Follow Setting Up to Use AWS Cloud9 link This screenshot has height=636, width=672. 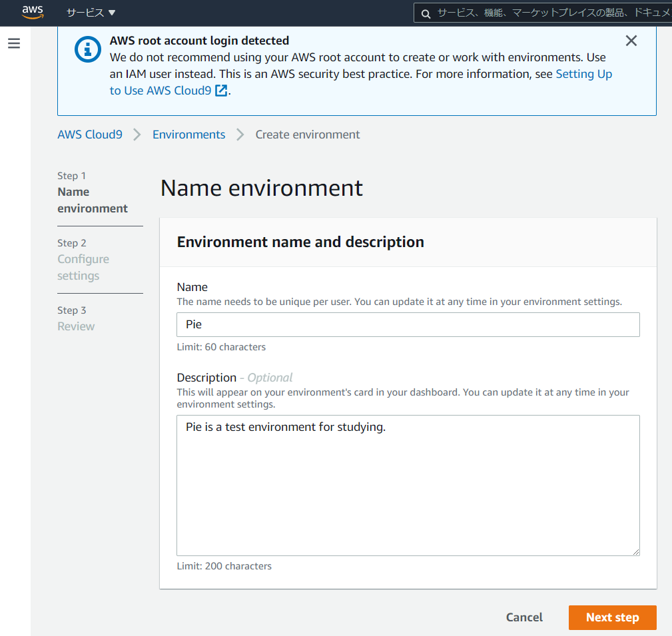click(360, 83)
